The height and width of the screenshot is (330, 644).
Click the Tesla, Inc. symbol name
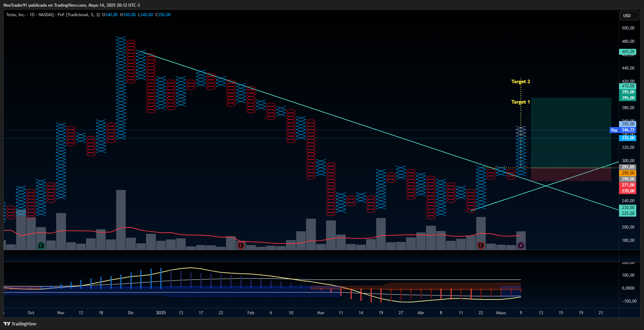16,15
